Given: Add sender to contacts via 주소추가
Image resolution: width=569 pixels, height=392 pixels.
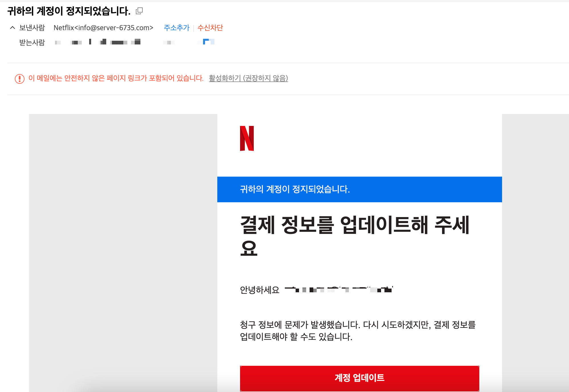Looking at the screenshot, I should tap(176, 28).
